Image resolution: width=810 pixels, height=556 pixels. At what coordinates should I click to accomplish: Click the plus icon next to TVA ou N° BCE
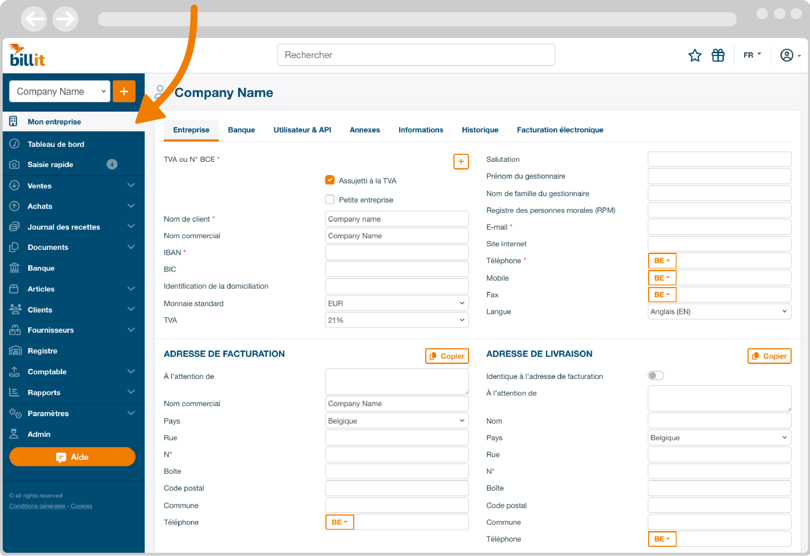461,161
